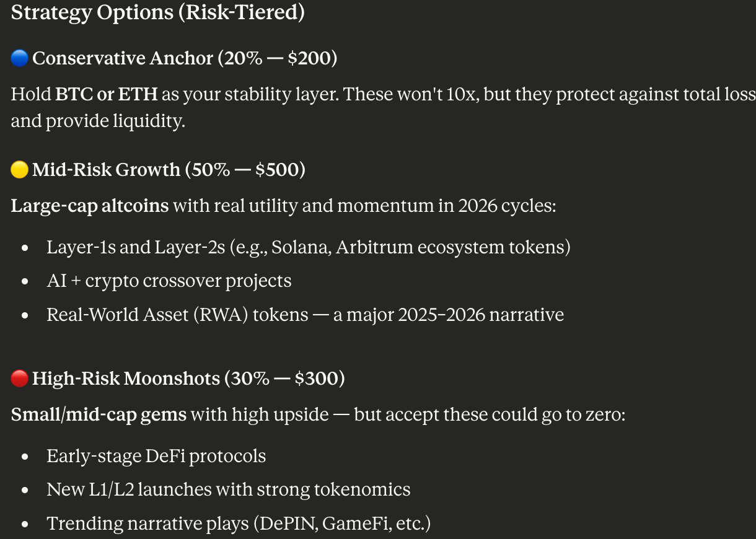
Task: Click the blue circle emoji icon
Action: tap(20, 58)
